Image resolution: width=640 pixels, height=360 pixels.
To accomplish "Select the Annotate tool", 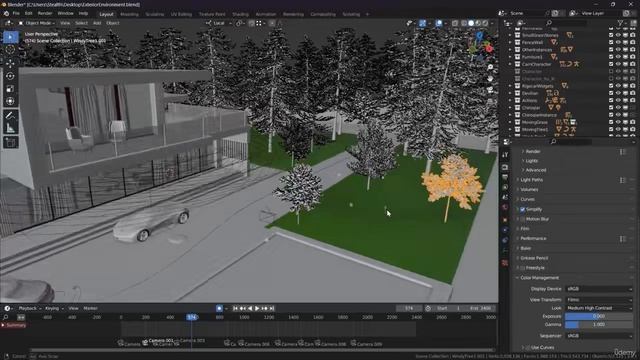I will pyautogui.click(x=10, y=116).
